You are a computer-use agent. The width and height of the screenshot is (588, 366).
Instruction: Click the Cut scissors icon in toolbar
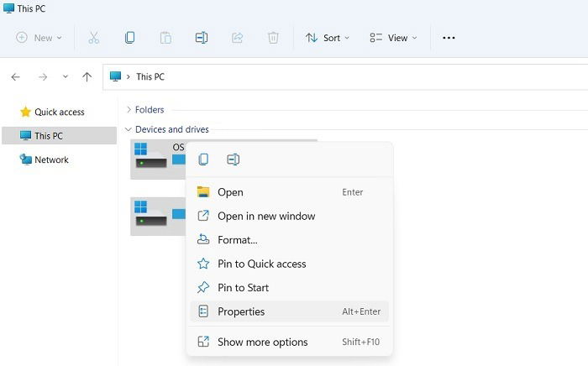94,38
